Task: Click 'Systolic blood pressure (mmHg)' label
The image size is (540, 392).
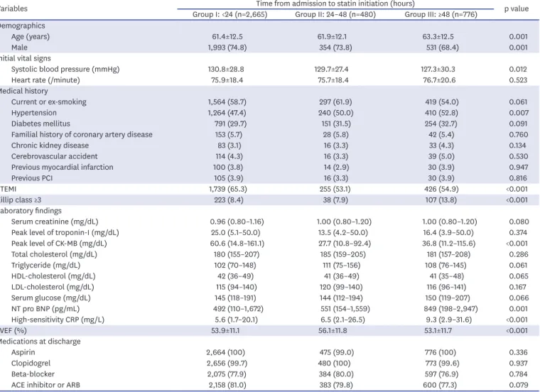Action: (x=65, y=69)
